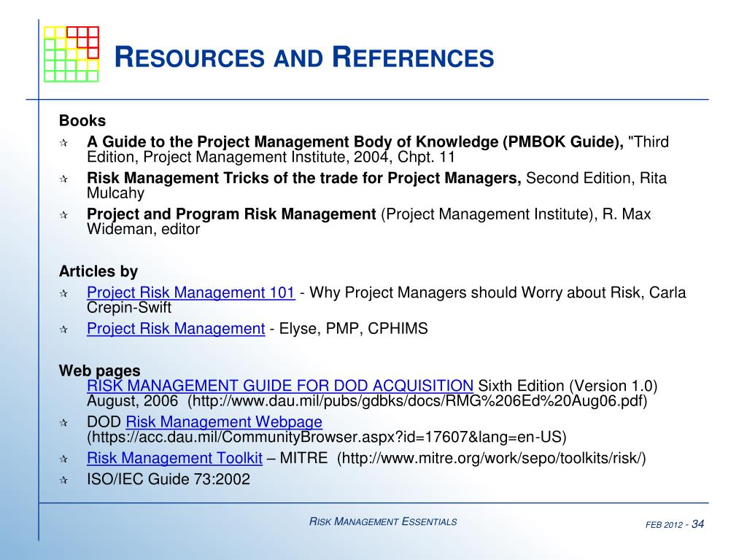Click the FEB 2012 - 34 slide number

(x=675, y=524)
